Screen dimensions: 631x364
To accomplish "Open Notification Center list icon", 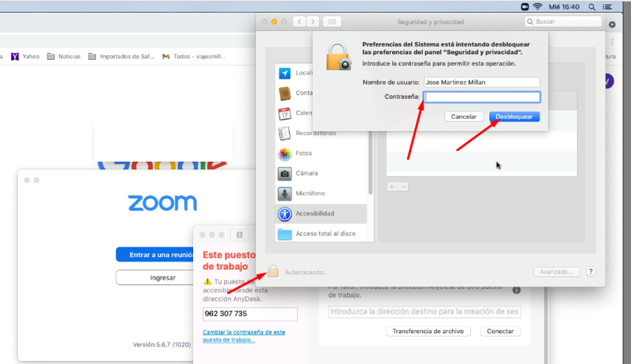I will [x=607, y=7].
